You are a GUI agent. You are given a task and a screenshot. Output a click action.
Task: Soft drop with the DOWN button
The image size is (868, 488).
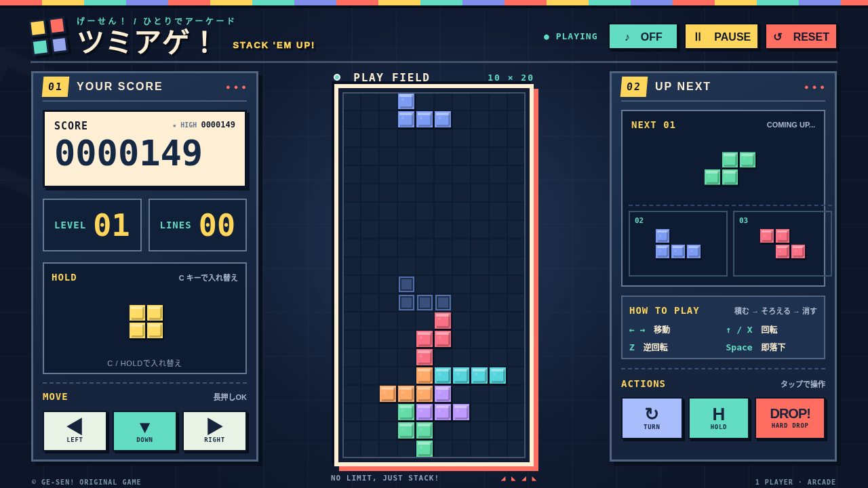click(x=144, y=431)
